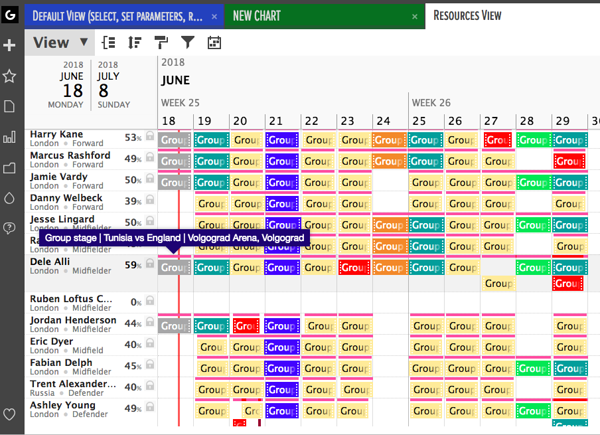The height and width of the screenshot is (435, 600).
Task: Toggle the lock icon on Marcus Rashford's row
Action: pyautogui.click(x=150, y=157)
